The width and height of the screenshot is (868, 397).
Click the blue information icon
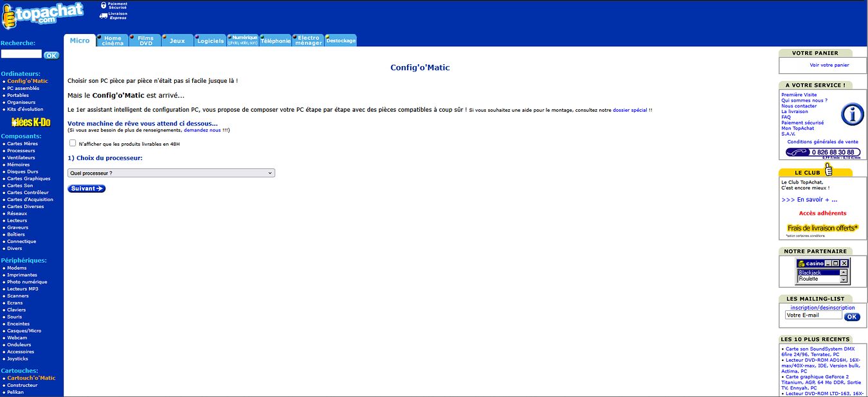click(852, 114)
